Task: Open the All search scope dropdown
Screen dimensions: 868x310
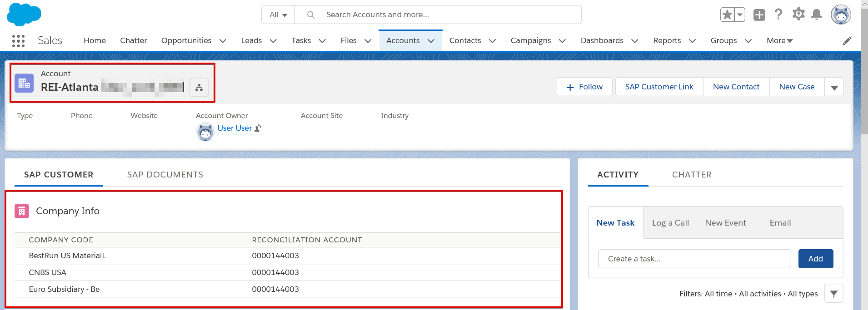Action: tap(279, 15)
